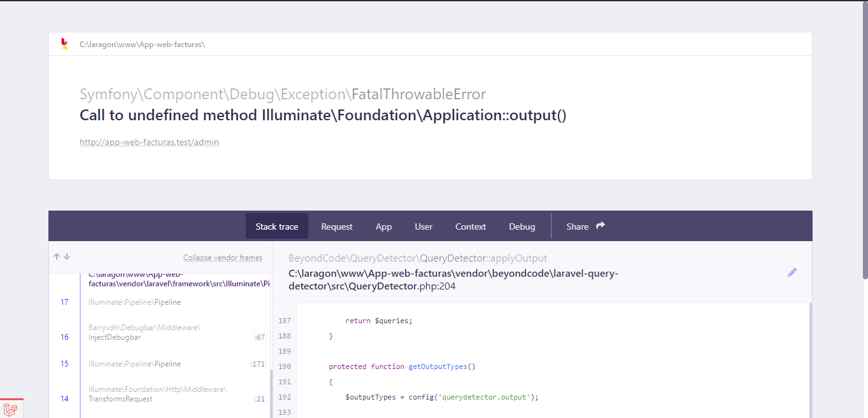Click the pencil edit file icon
The height and width of the screenshot is (418, 868).
(x=792, y=272)
